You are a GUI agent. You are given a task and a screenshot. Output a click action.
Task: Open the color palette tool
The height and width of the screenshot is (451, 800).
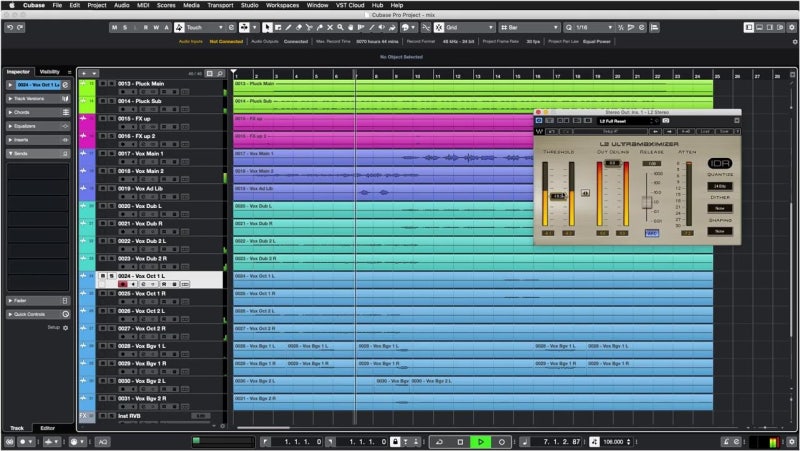[406, 28]
